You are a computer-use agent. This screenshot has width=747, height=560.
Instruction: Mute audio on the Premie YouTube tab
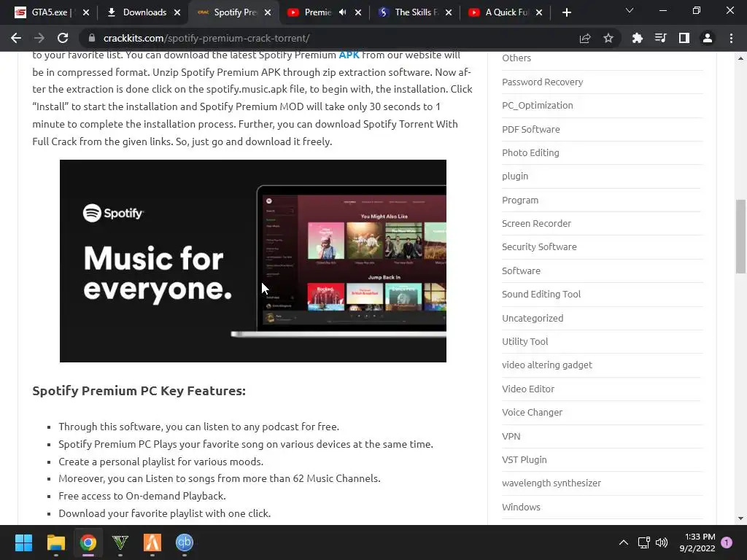click(x=342, y=12)
